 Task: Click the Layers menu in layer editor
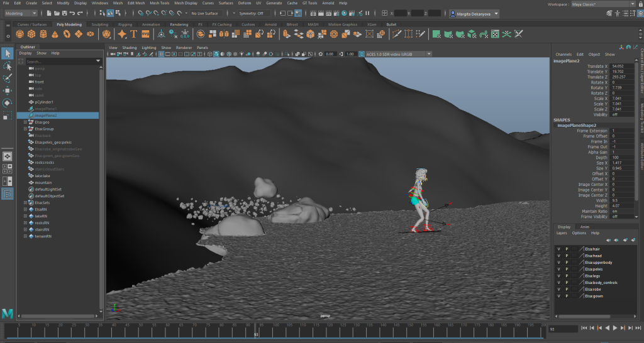pyautogui.click(x=562, y=233)
